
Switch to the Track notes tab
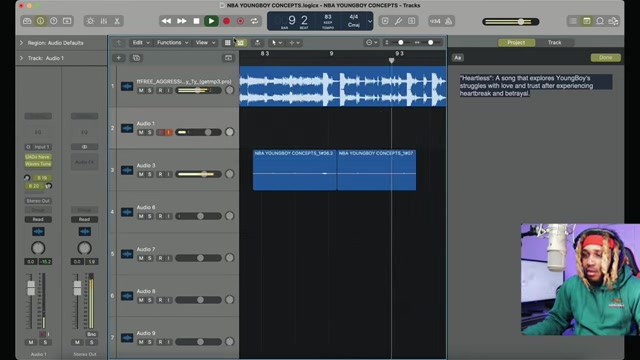pos(554,42)
